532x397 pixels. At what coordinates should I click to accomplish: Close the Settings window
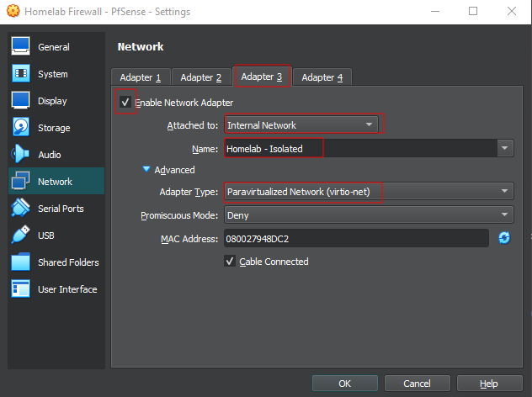tap(512, 11)
